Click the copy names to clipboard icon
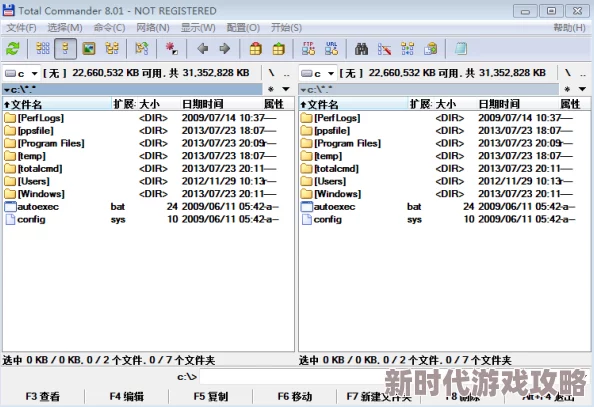The image size is (594, 407). (x=430, y=49)
